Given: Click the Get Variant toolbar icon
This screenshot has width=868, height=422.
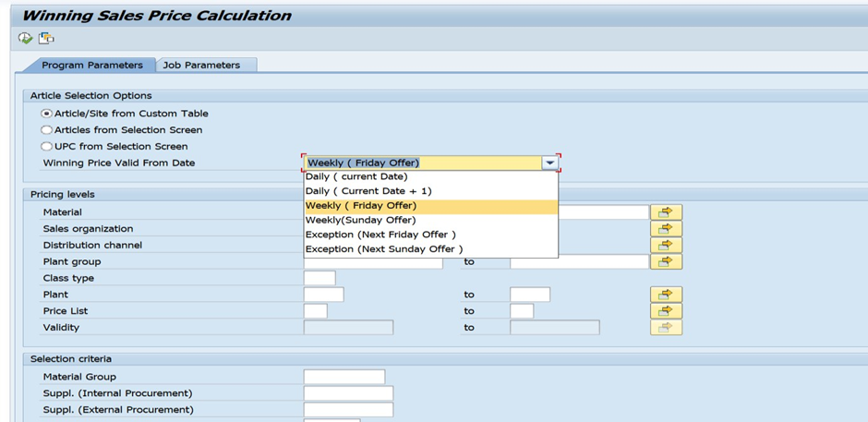Looking at the screenshot, I should click(x=46, y=38).
